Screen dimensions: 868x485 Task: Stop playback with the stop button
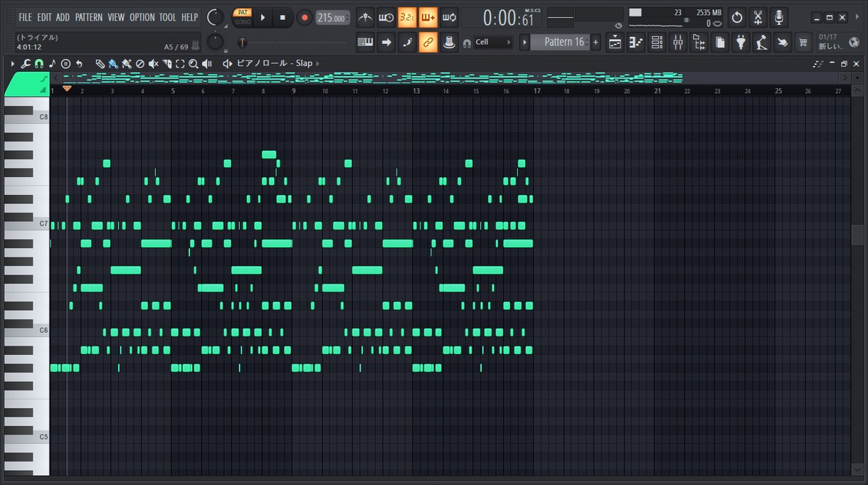coord(282,17)
